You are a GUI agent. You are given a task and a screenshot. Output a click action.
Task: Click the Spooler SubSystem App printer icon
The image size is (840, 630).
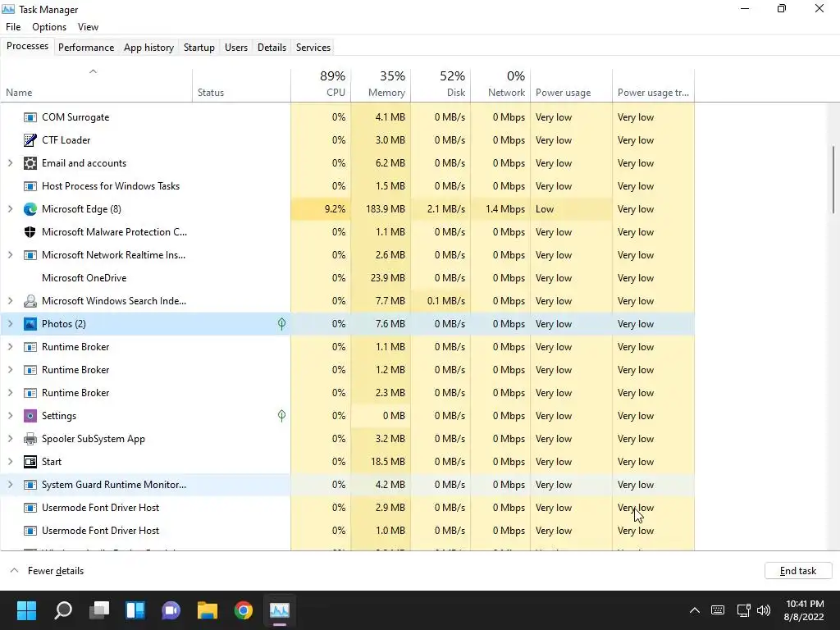tap(30, 439)
